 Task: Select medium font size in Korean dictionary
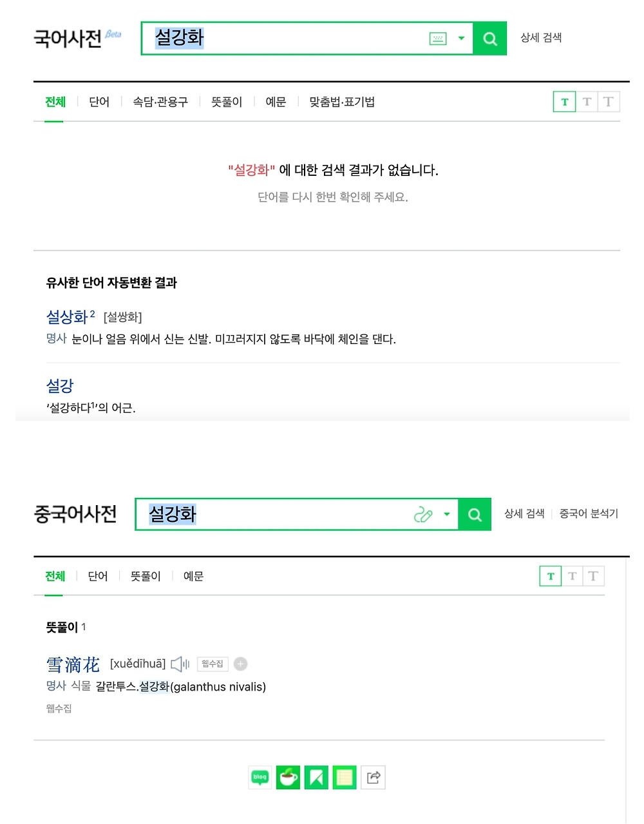coord(587,102)
